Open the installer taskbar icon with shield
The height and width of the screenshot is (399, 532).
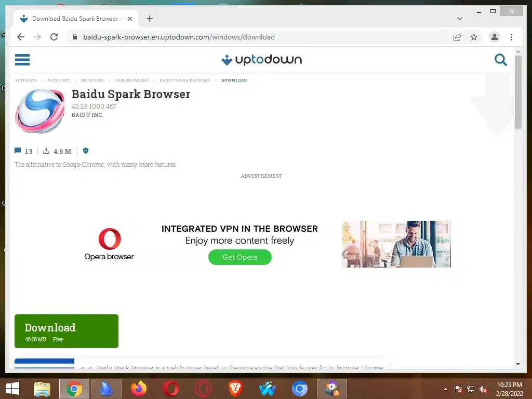(x=332, y=389)
